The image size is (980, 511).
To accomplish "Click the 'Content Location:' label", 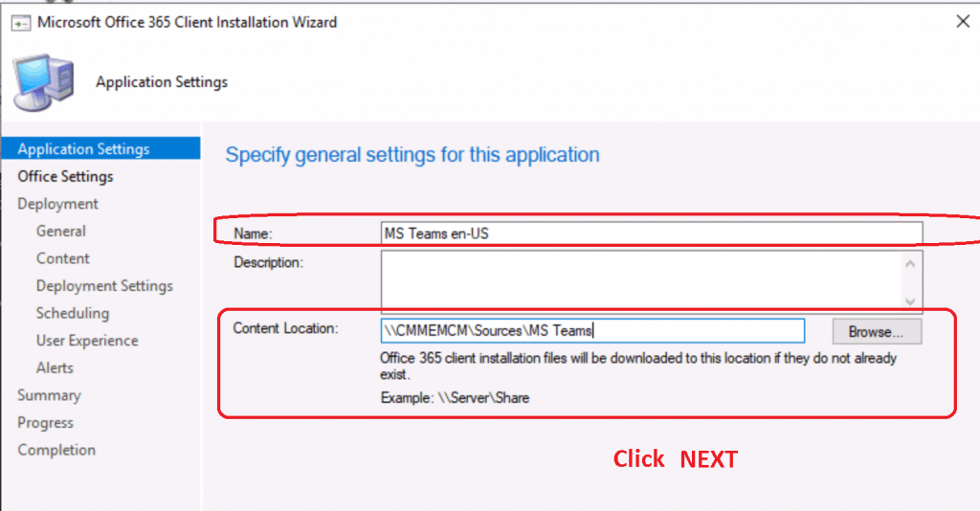I will 285,328.
